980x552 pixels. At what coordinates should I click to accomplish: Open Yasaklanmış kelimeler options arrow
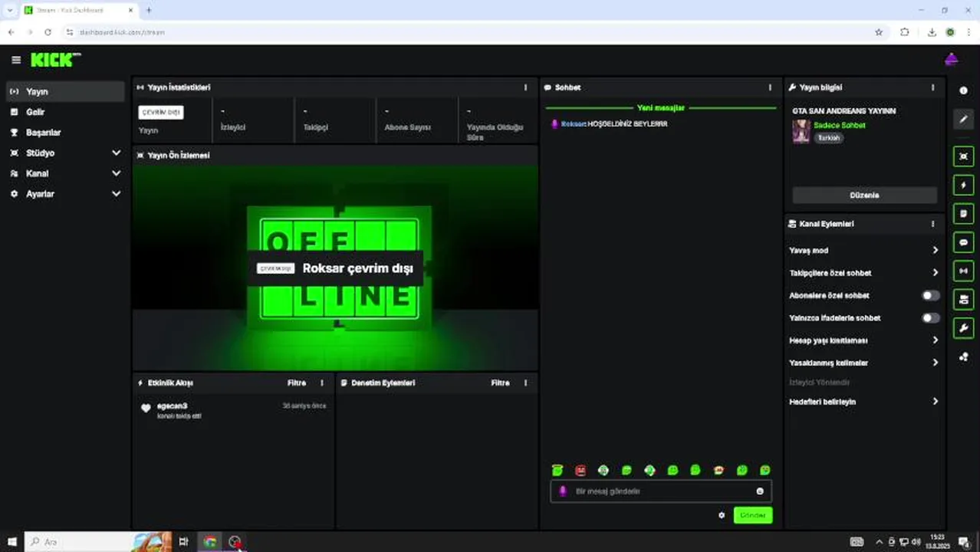click(x=935, y=363)
